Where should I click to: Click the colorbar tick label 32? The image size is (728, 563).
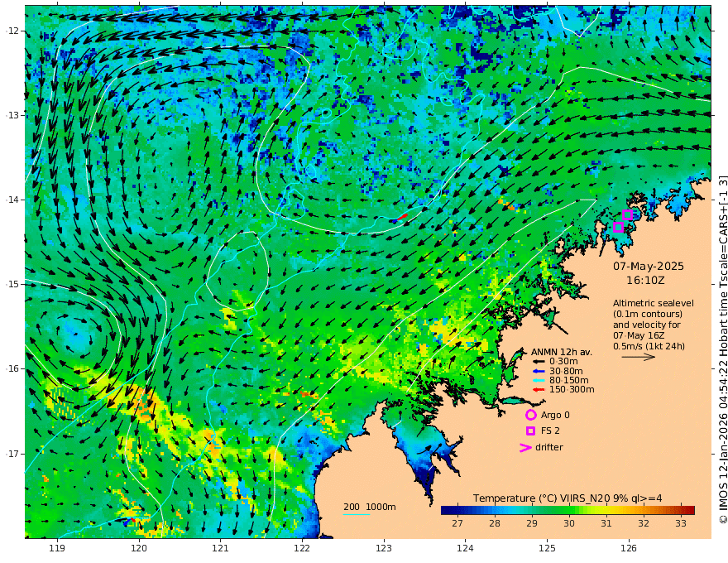click(643, 523)
